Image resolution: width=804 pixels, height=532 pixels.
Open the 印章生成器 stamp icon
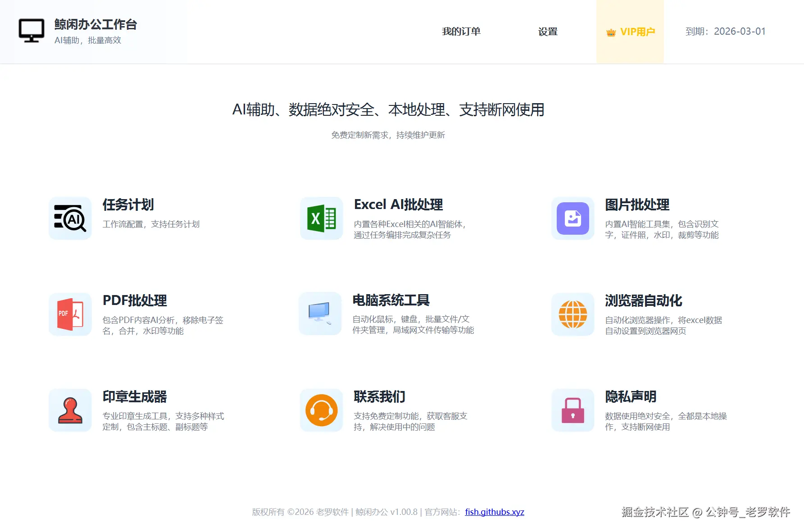coord(70,410)
